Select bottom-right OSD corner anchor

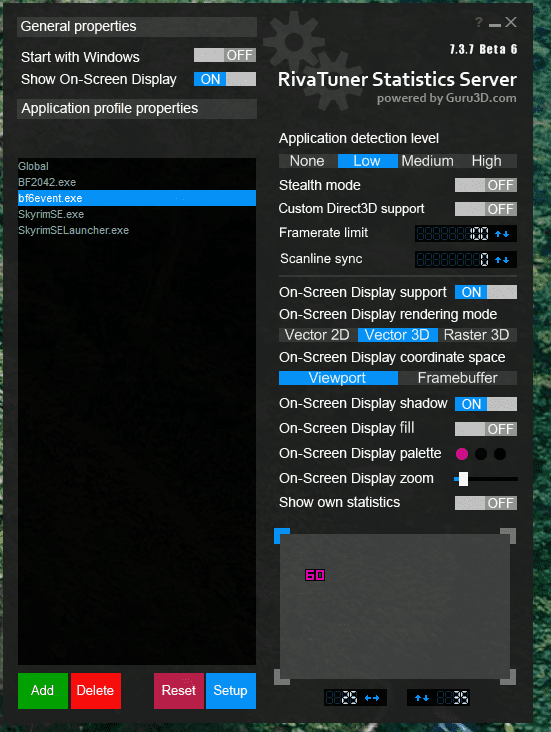coord(509,677)
